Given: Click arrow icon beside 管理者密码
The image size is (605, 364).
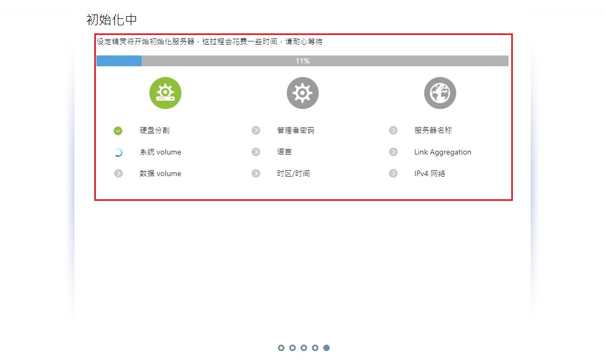Looking at the screenshot, I should [x=255, y=130].
